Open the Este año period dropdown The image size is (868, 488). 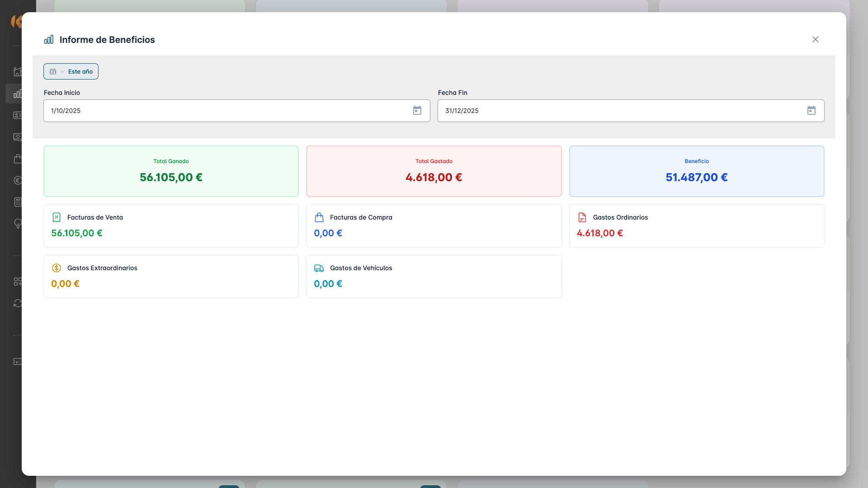tap(71, 71)
